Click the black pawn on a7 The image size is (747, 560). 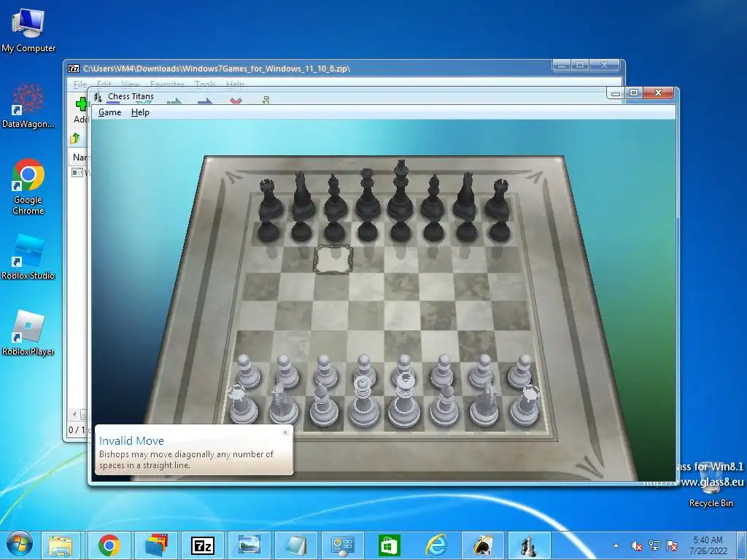tap(268, 230)
